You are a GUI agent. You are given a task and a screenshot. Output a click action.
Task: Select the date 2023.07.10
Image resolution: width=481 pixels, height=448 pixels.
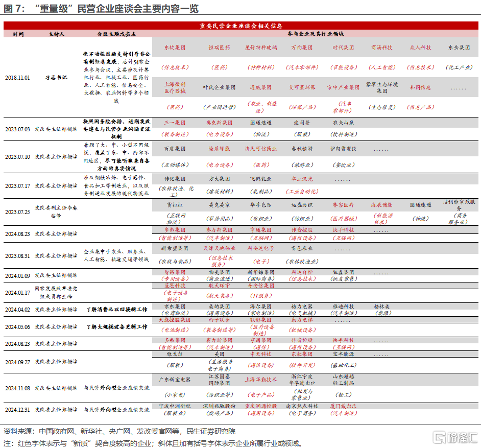click(x=17, y=157)
